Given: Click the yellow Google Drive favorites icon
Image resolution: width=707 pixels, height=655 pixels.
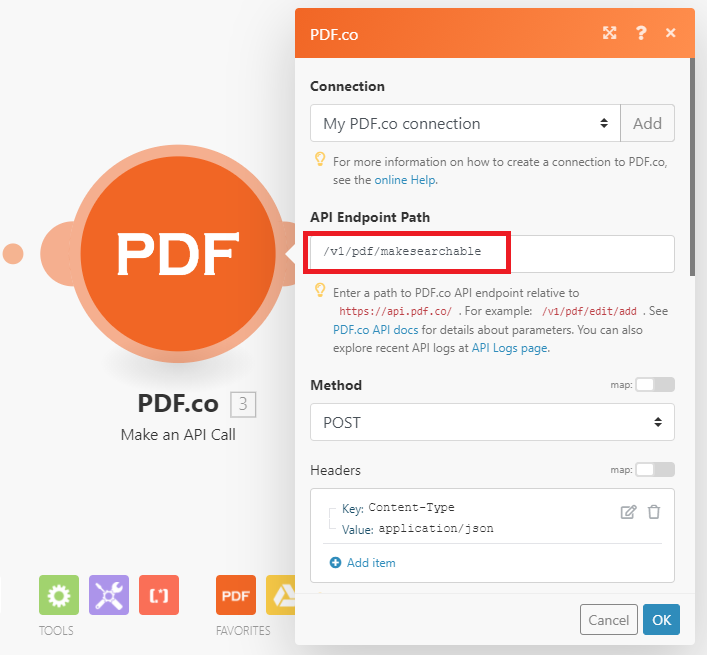Looking at the screenshot, I should [281, 595].
